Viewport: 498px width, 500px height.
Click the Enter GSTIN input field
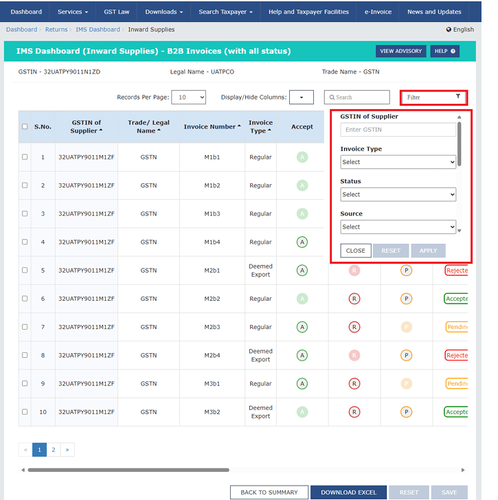(x=398, y=130)
